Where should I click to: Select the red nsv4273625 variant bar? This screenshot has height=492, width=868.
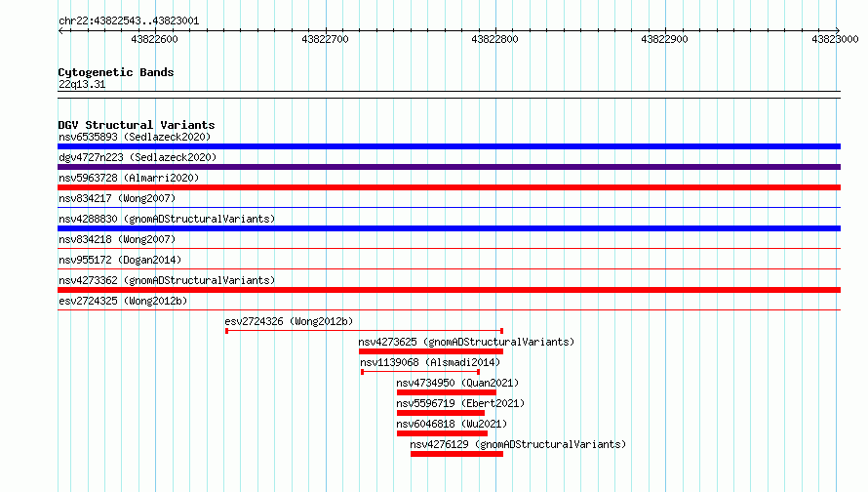pyautogui.click(x=431, y=351)
